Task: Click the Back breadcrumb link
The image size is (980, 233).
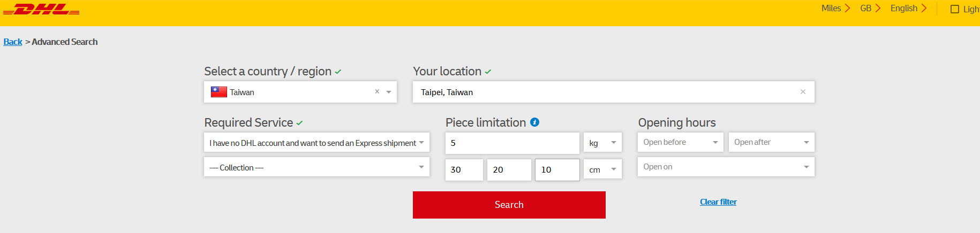Action: coord(13,42)
